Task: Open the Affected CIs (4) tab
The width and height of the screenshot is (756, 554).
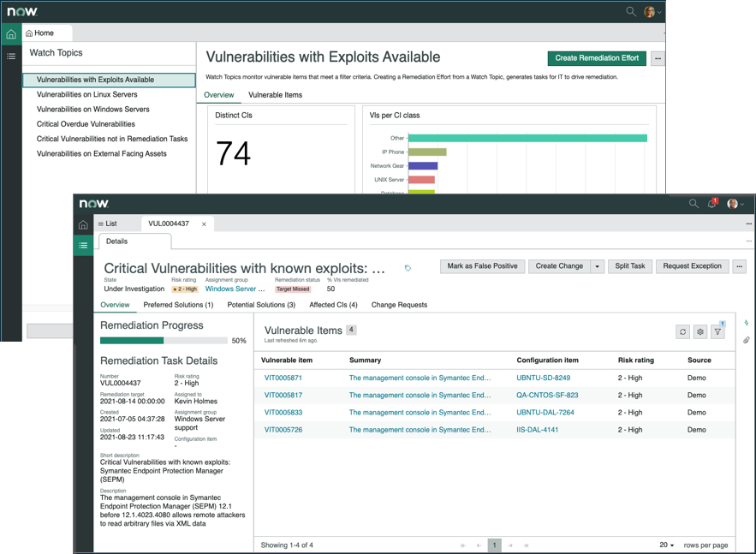Action: 333,305
